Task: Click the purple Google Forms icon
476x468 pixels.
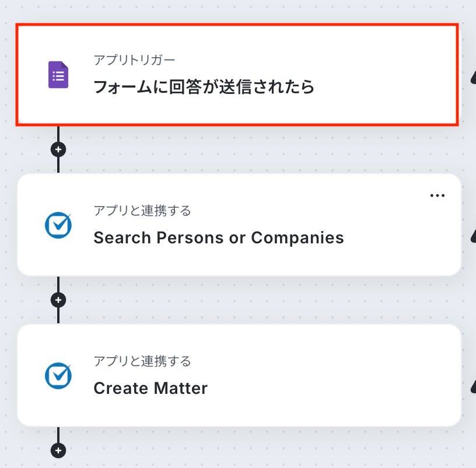Action: point(58,75)
